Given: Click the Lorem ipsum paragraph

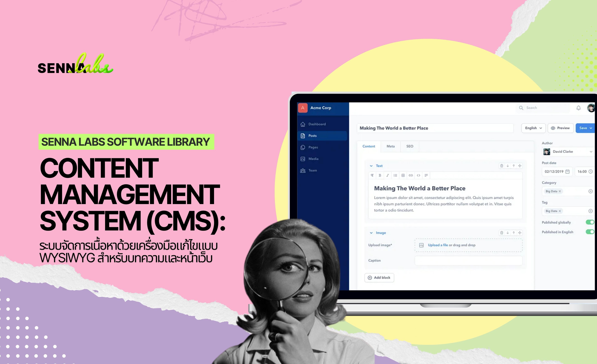Looking at the screenshot, I should click(444, 204).
